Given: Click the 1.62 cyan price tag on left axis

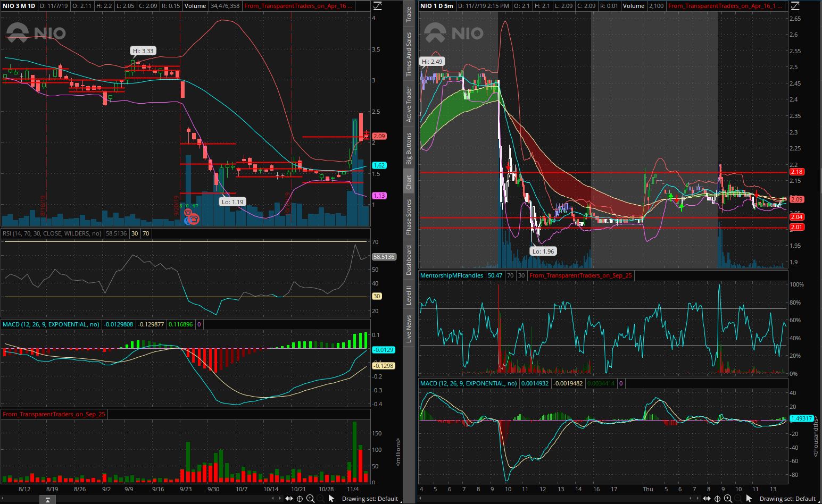Looking at the screenshot, I should point(379,165).
